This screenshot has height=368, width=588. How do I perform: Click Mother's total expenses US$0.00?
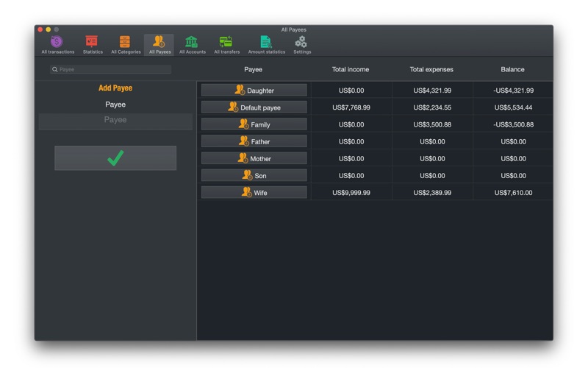(x=432, y=158)
